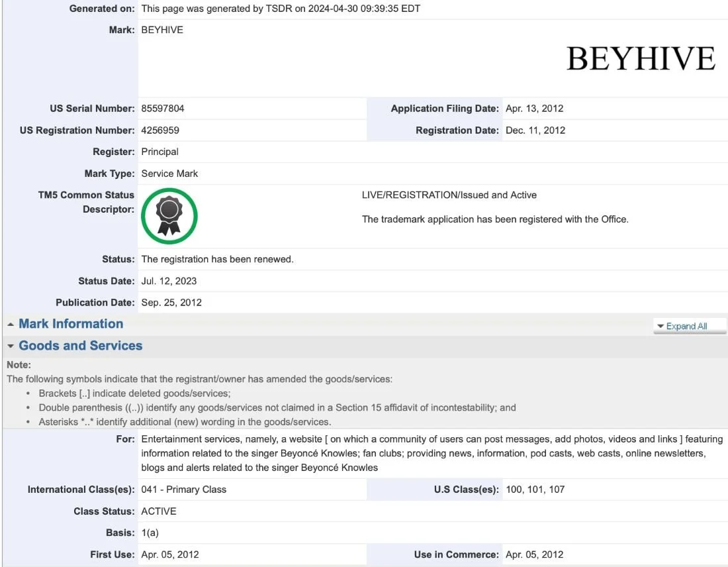Click the First Use date Apr. 05, 2012
Screen dimensions: 728x567
170,554
